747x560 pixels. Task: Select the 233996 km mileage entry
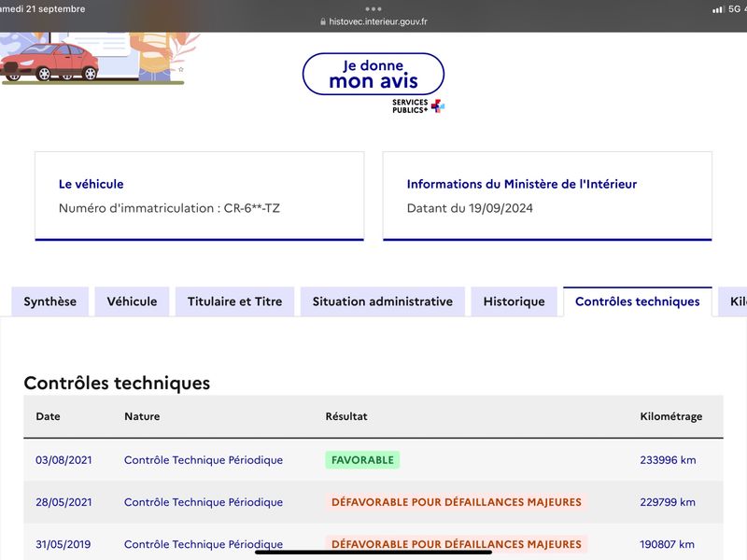[668, 460]
